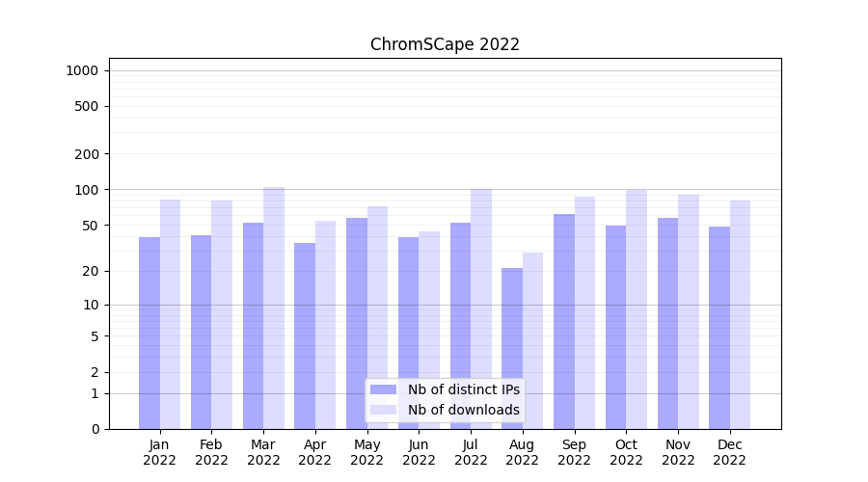868x482 pixels.
Task: Click the 1000 y-axis tick label
Action: [82, 70]
